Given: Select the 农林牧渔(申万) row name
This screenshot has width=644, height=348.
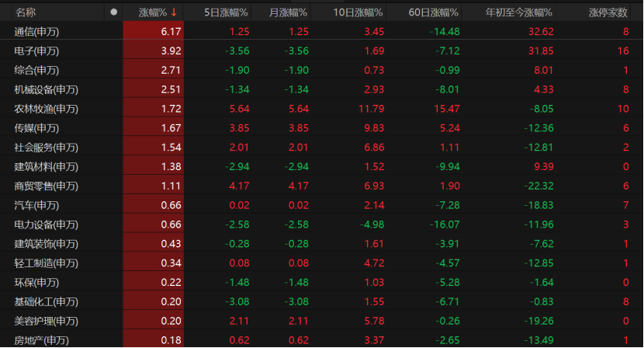Looking at the screenshot, I should pyautogui.click(x=46, y=109).
